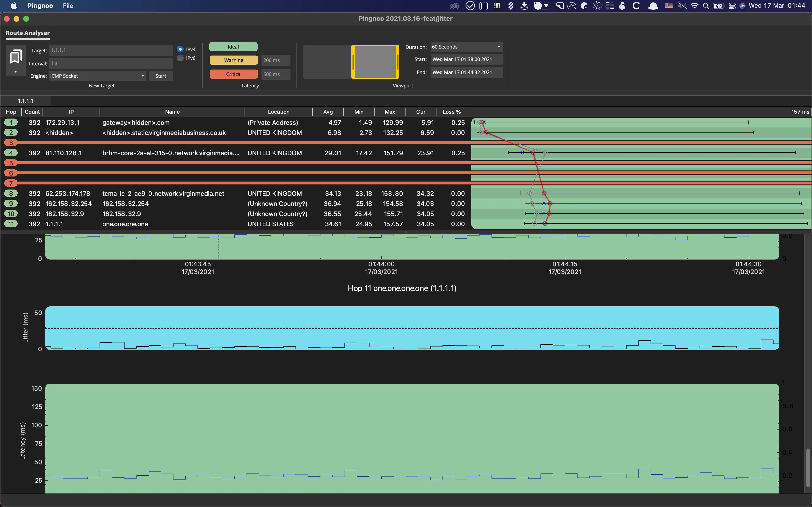Select the IPv6 radio button
This screenshot has height=507, width=812.
181,58
